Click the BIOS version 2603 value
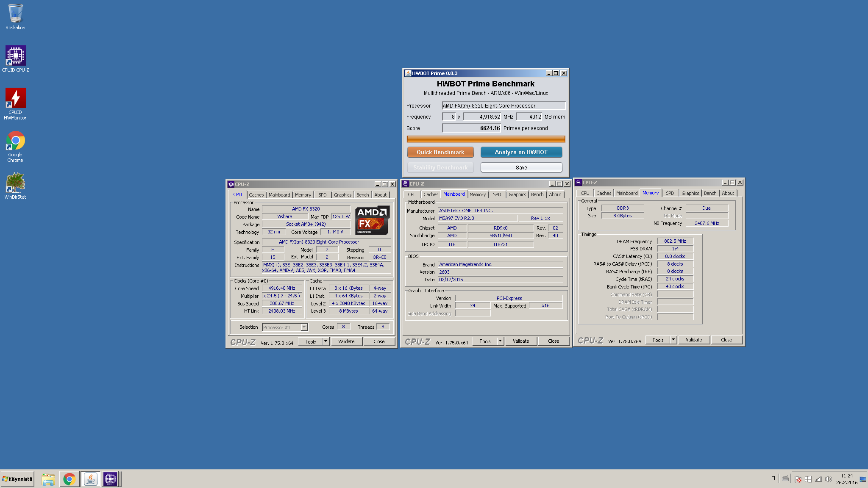The width and height of the screenshot is (868, 488). click(500, 272)
